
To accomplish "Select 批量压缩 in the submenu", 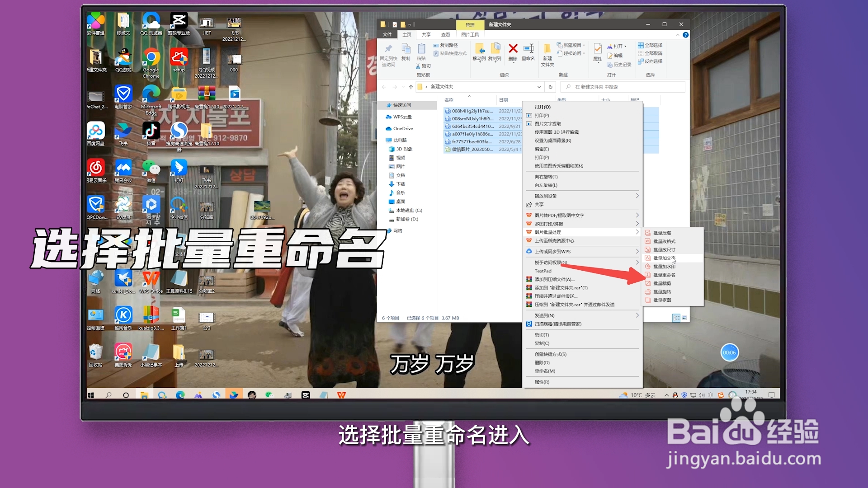I will pos(662,233).
